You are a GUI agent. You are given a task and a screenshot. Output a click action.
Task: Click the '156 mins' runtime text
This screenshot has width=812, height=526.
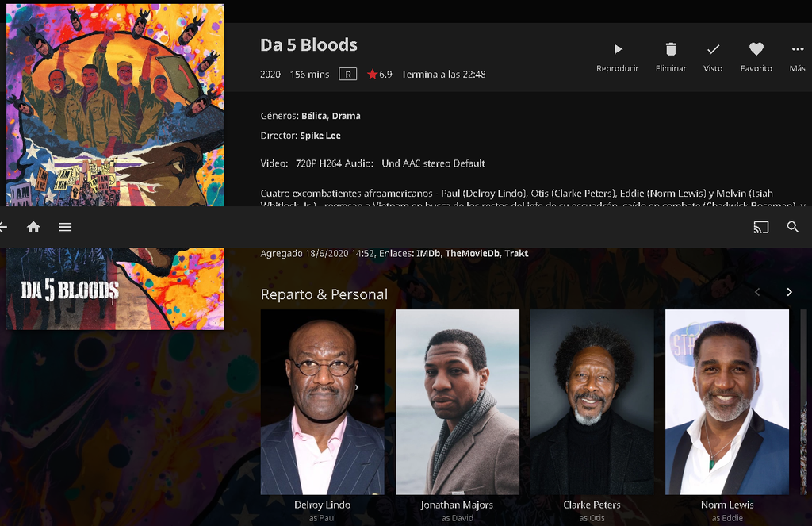(310, 74)
